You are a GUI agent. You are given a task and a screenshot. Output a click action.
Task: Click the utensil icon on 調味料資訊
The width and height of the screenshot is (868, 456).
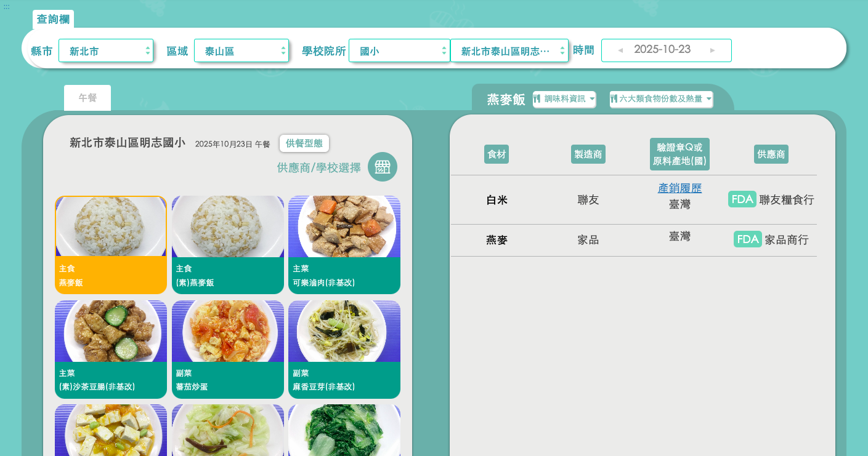(537, 99)
